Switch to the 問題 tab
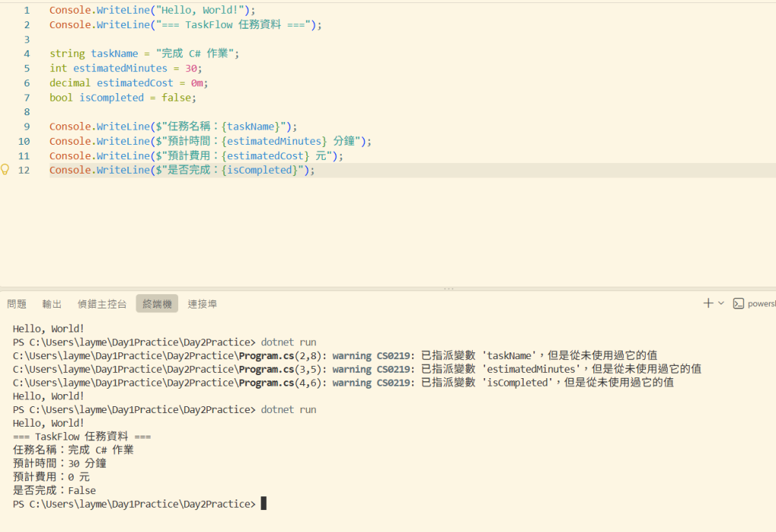The width and height of the screenshot is (776, 532). (17, 304)
